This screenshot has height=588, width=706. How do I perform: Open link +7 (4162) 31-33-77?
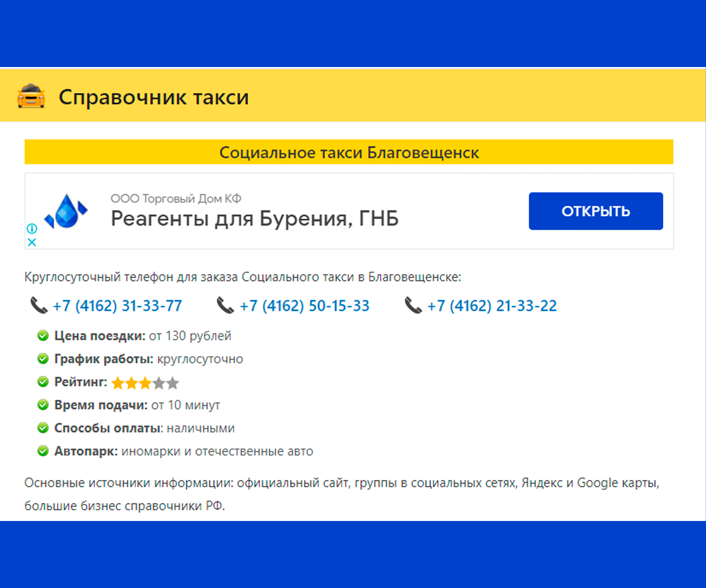tap(117, 305)
